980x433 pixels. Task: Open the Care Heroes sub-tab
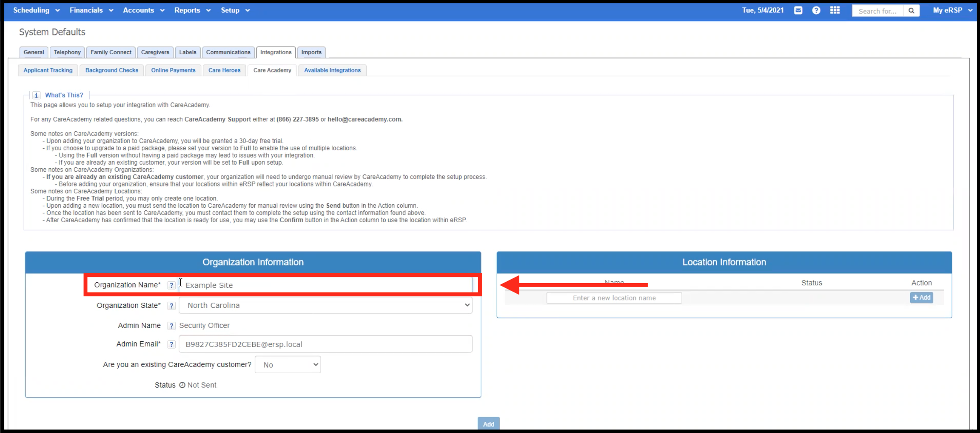(225, 70)
